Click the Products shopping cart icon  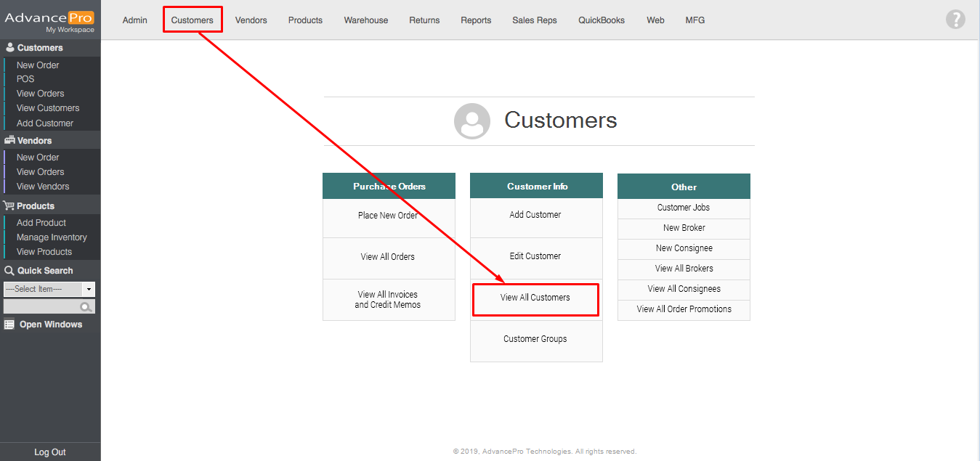point(9,206)
